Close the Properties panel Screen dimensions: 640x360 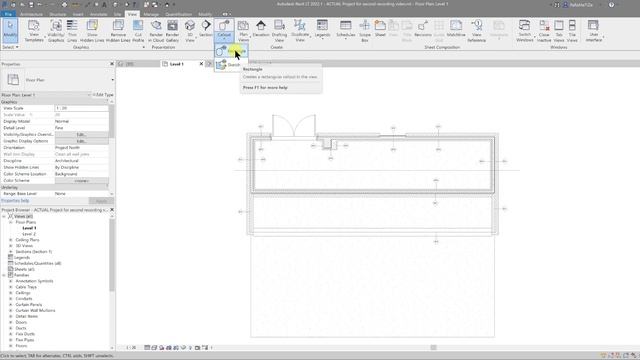pos(112,64)
